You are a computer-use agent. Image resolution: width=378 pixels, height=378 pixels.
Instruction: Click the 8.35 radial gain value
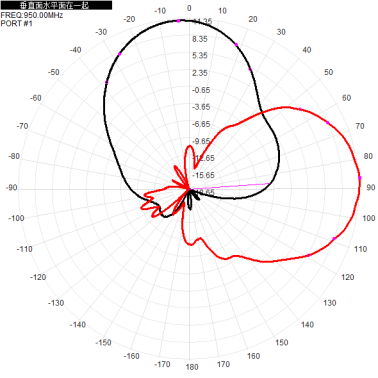pyautogui.click(x=200, y=39)
